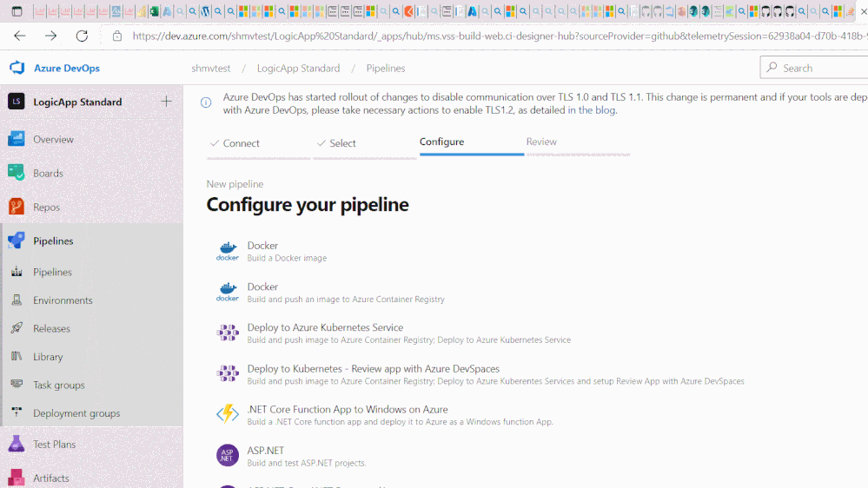This screenshot has height=488, width=868.
Task: Open Environments in the sidebar
Action: point(63,300)
